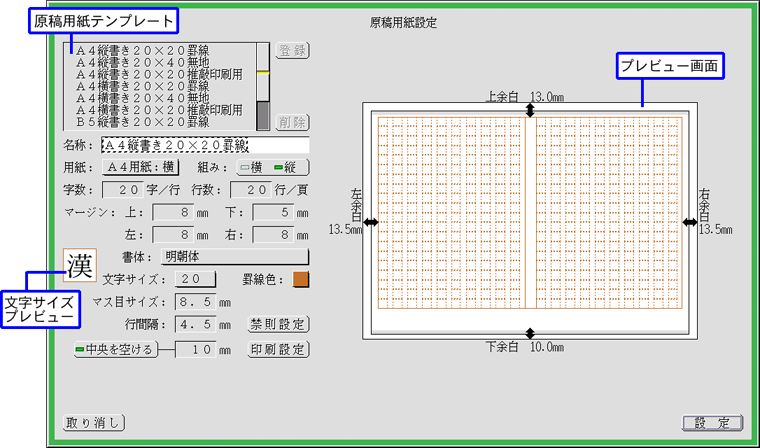
Task: Click the bottom margin arrow handle
Action: point(529,333)
